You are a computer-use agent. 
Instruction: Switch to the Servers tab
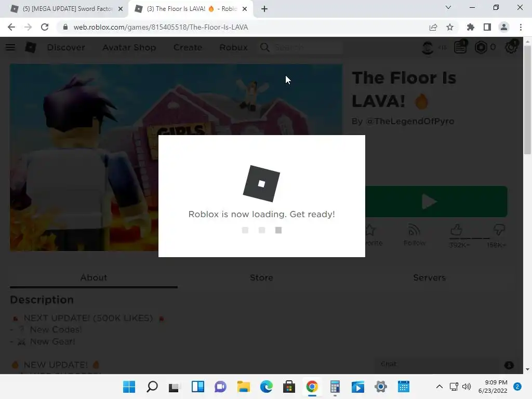pyautogui.click(x=429, y=277)
